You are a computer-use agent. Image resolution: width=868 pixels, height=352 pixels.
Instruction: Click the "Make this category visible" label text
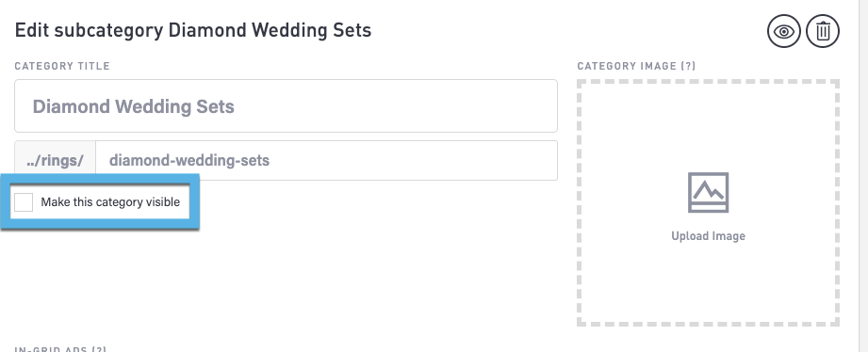(x=110, y=202)
